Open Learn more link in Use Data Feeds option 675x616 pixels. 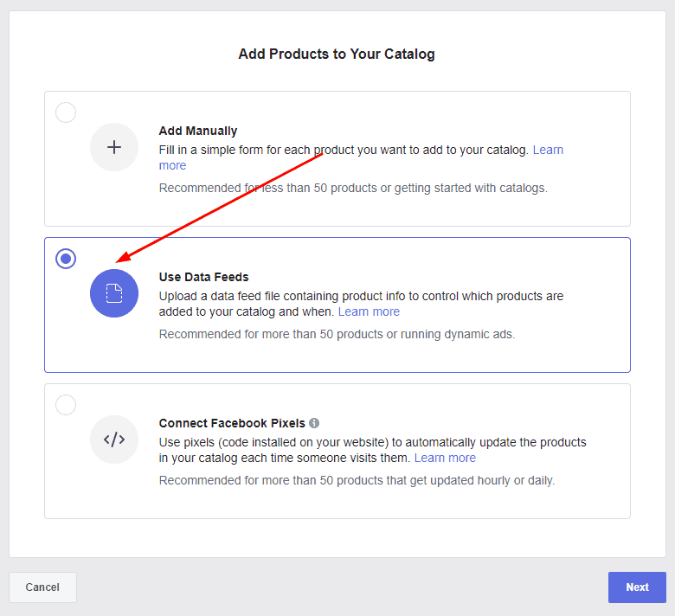tap(369, 311)
